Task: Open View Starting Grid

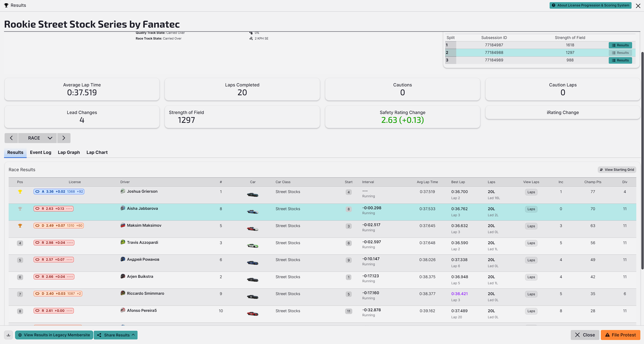Action: pyautogui.click(x=617, y=170)
